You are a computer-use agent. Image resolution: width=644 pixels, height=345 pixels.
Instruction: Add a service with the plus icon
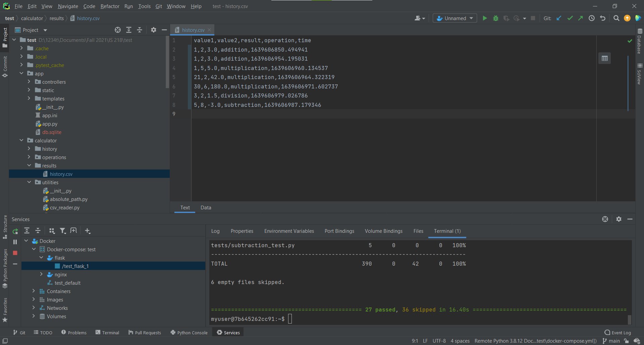(x=88, y=231)
